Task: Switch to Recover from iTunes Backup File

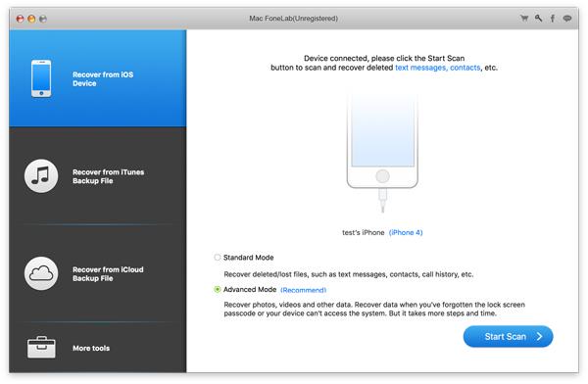Action: click(x=97, y=176)
